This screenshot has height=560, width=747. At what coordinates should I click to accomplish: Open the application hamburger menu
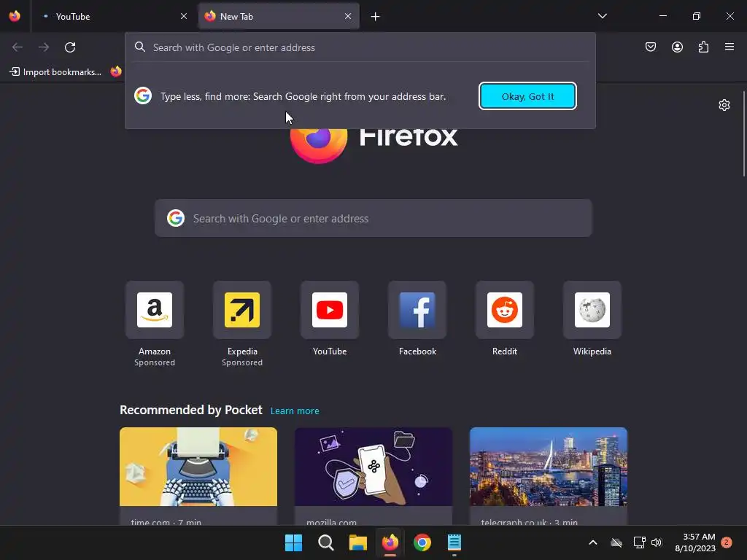pos(729,47)
